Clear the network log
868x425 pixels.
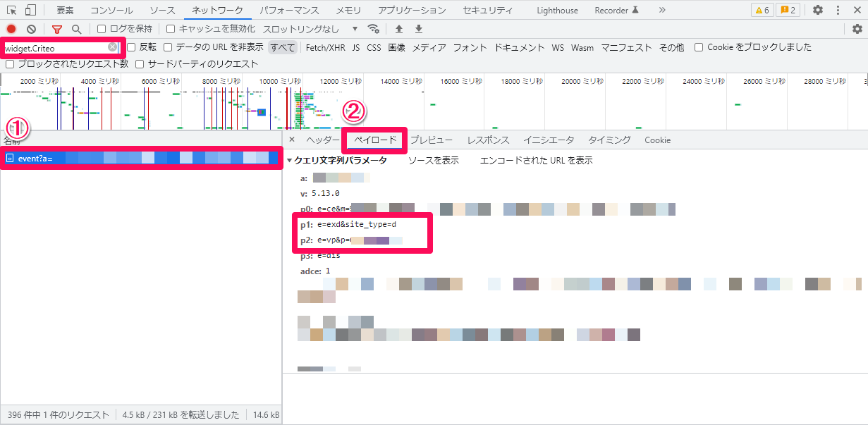point(31,29)
